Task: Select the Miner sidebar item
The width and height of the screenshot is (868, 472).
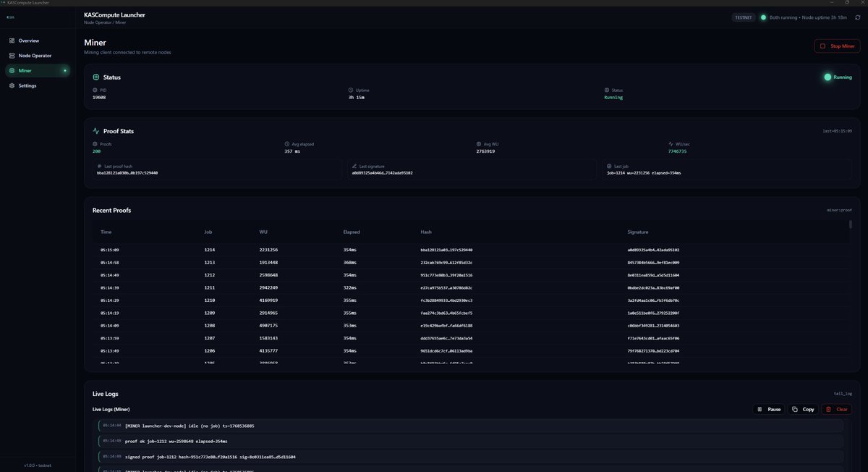Action: click(37, 71)
